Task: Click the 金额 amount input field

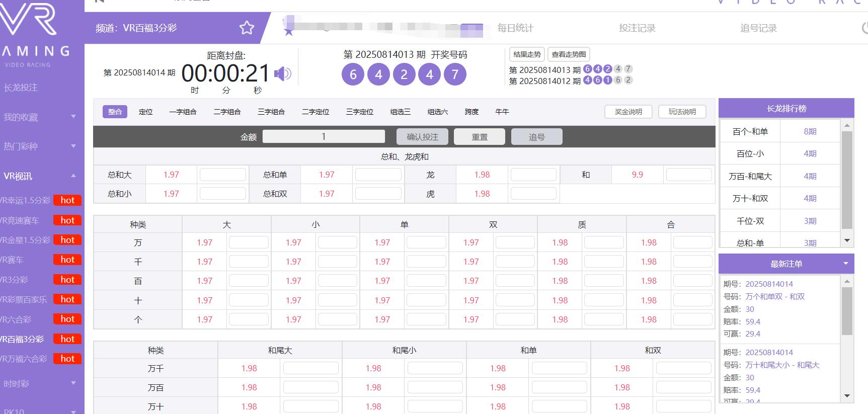Action: 324,136
